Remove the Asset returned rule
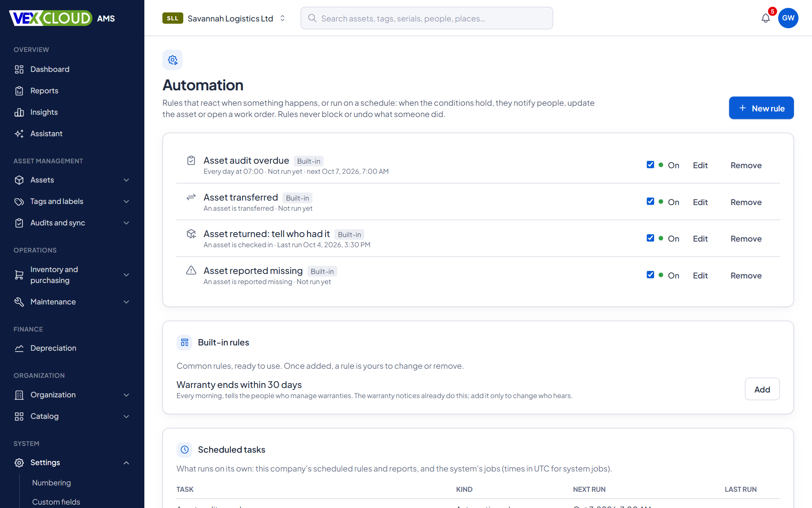Screen dimensions: 812x508 pyautogui.click(x=746, y=239)
